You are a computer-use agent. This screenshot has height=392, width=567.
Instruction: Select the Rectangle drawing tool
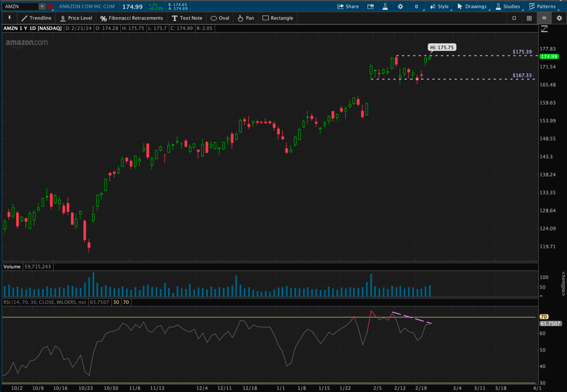click(278, 18)
